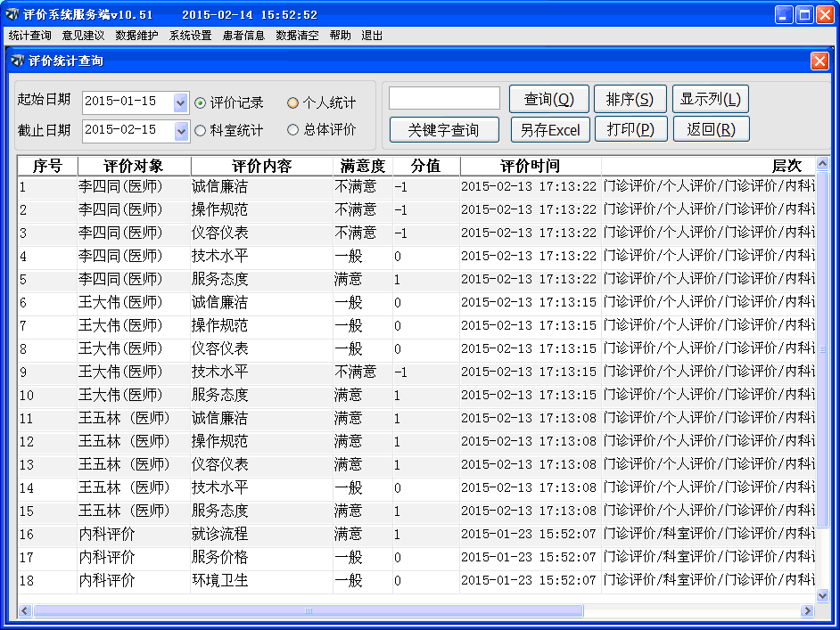
Task: Click 操作规范 in row 7
Action: point(219,325)
